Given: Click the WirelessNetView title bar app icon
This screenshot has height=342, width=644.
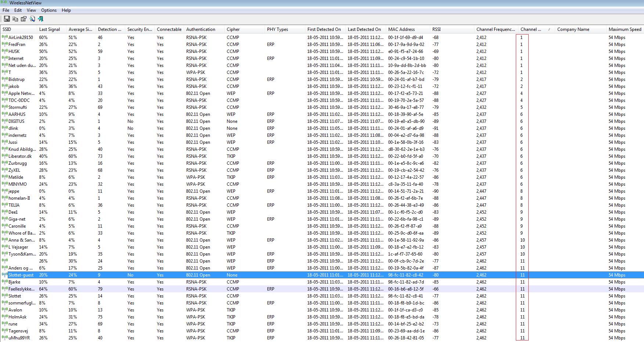Looking at the screenshot, I should point(5,3).
